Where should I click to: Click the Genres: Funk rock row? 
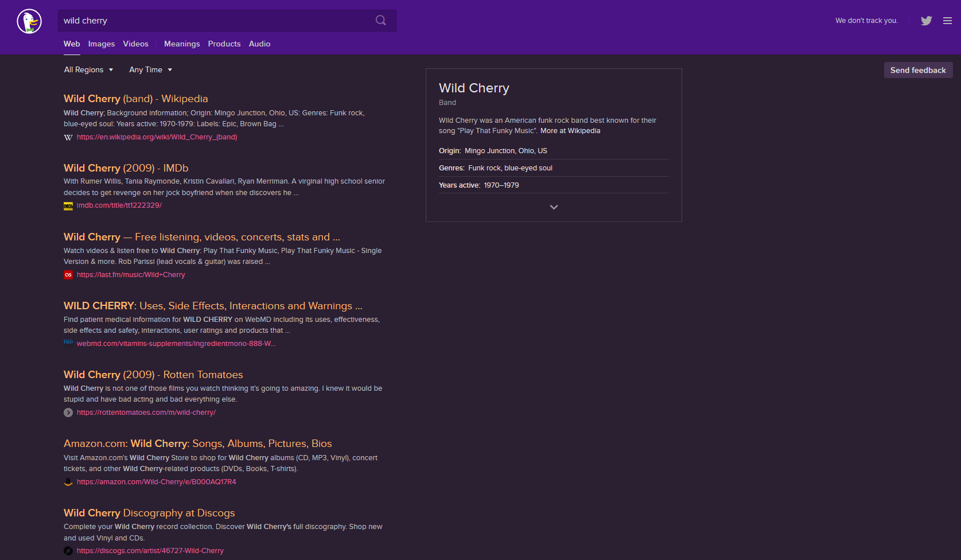click(x=554, y=168)
